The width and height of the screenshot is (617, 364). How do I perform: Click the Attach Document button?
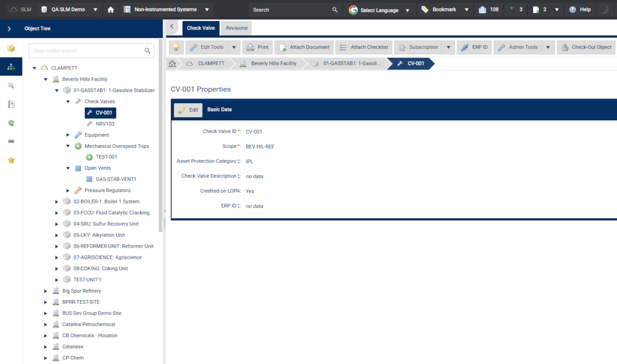point(304,47)
